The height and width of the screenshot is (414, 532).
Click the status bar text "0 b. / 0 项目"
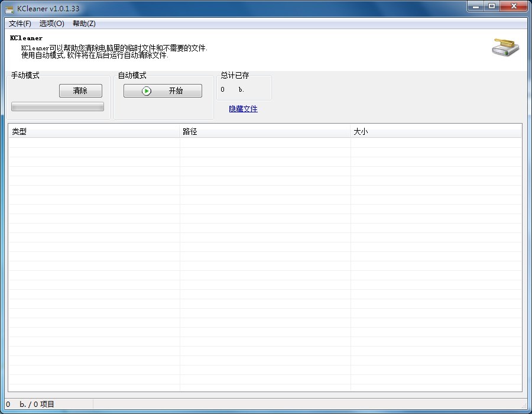(30, 405)
